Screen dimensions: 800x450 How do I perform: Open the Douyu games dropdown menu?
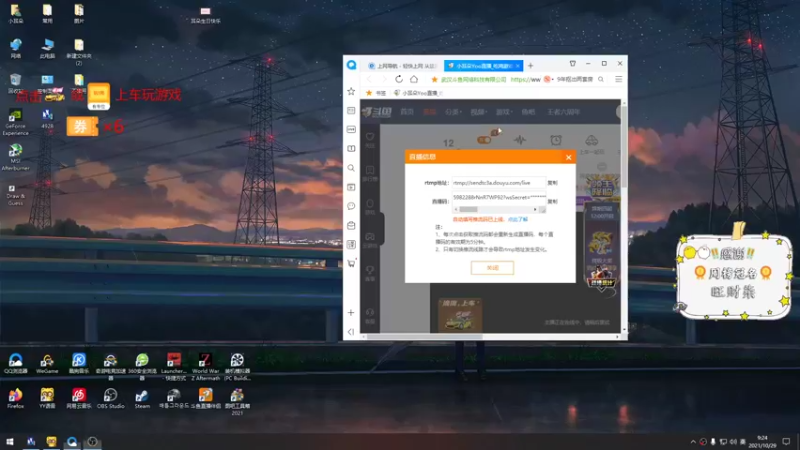(503, 112)
